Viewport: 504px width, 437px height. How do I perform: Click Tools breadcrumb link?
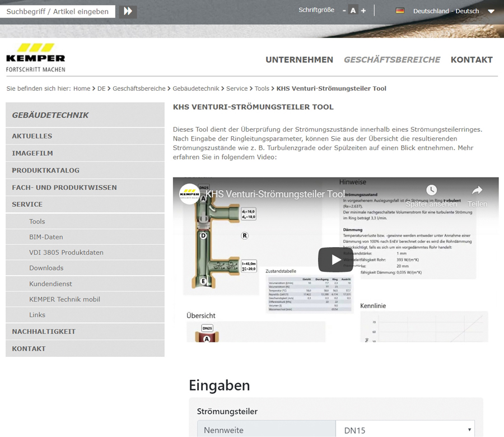tap(262, 89)
